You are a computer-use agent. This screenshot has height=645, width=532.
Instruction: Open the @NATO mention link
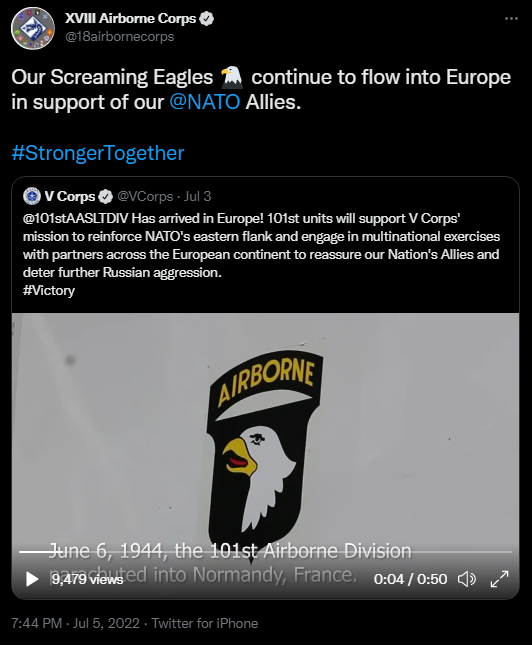coord(205,102)
